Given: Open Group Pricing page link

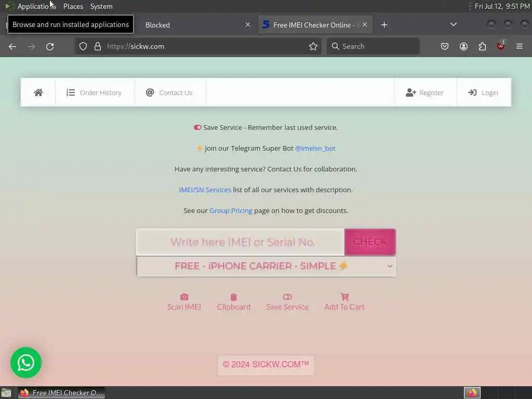Looking at the screenshot, I should pos(231,211).
